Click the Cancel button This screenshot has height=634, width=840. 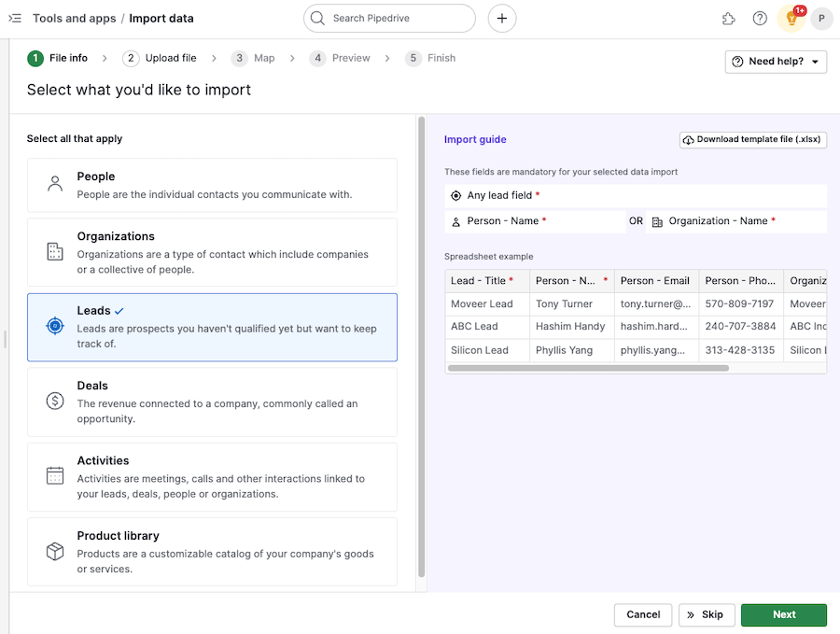click(x=643, y=614)
